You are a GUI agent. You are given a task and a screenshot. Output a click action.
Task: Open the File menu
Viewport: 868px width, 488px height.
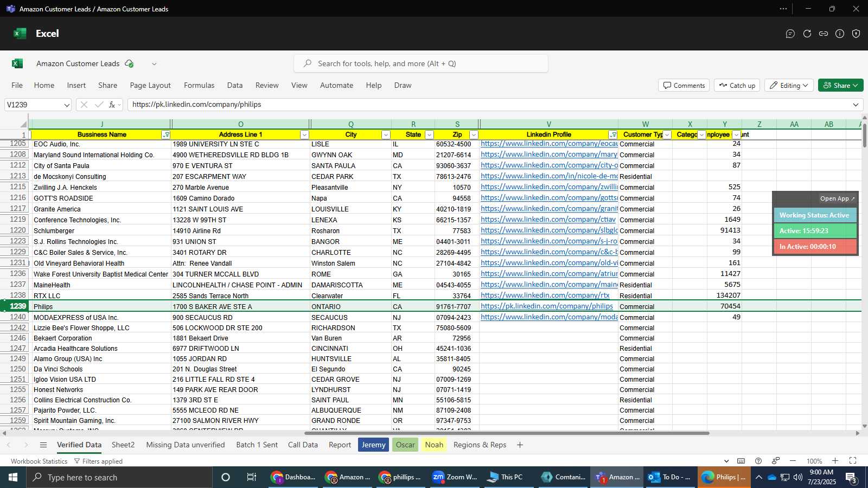point(17,85)
